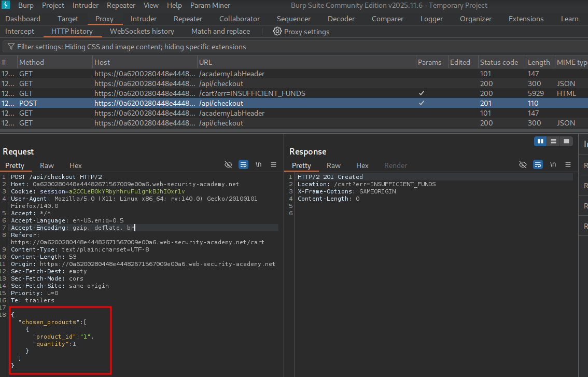Viewport: 588px width, 377px height.
Task: Toggle show newline \n in Response pane
Action: click(x=553, y=165)
